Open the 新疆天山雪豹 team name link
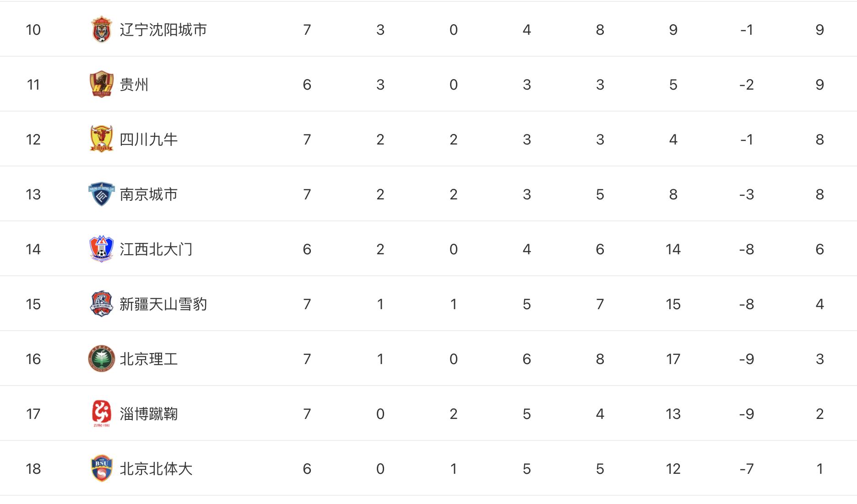Viewport: 857px width, 504px height. click(163, 304)
